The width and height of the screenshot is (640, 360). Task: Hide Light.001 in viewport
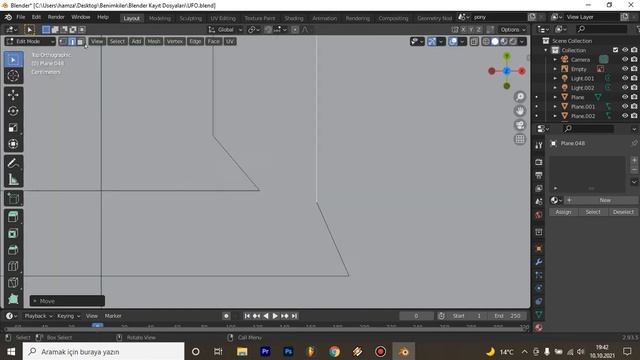[625, 78]
